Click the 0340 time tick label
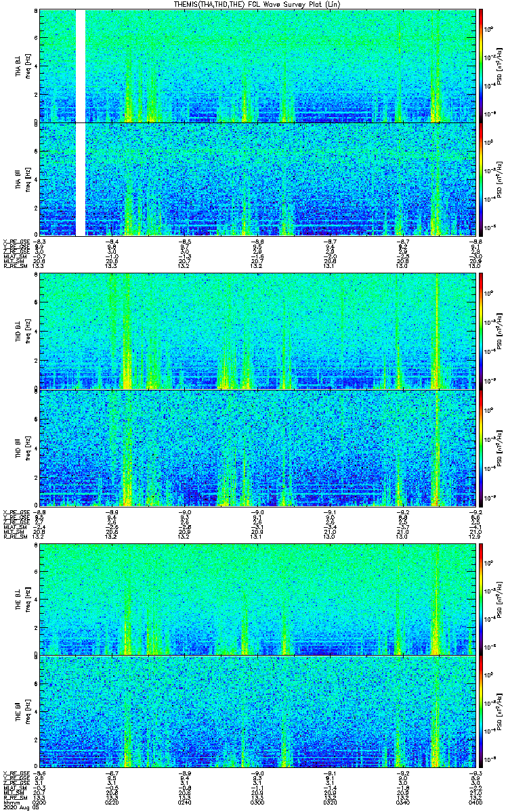The width and height of the screenshot is (508, 812). (404, 801)
